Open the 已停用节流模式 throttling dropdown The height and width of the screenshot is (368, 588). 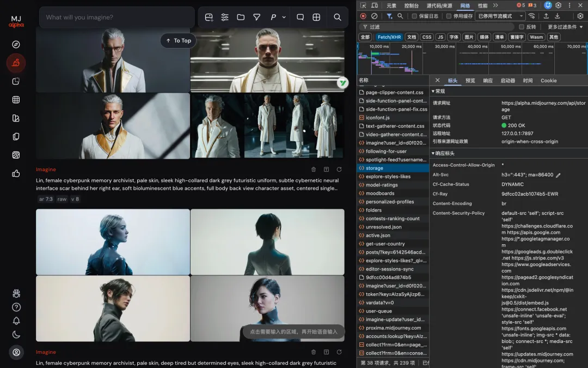click(x=501, y=16)
